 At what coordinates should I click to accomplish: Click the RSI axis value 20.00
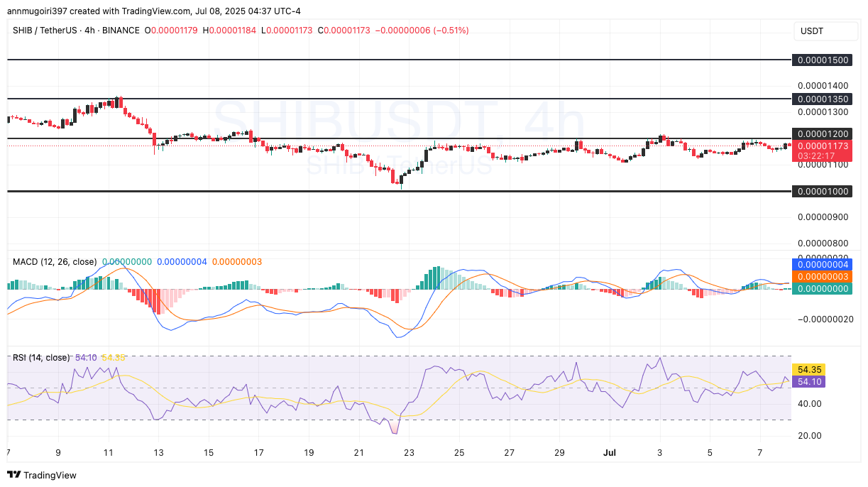(809, 435)
